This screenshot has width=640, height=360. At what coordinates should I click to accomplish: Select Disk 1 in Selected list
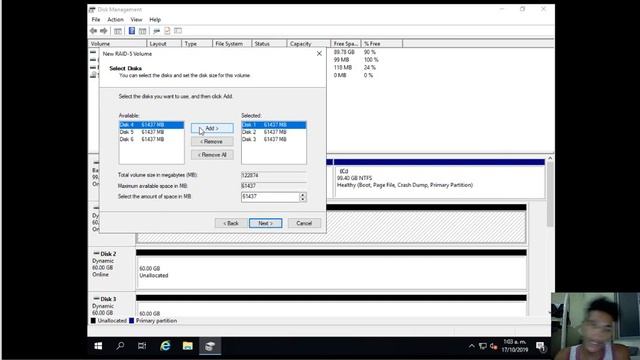pyautogui.click(x=273, y=125)
